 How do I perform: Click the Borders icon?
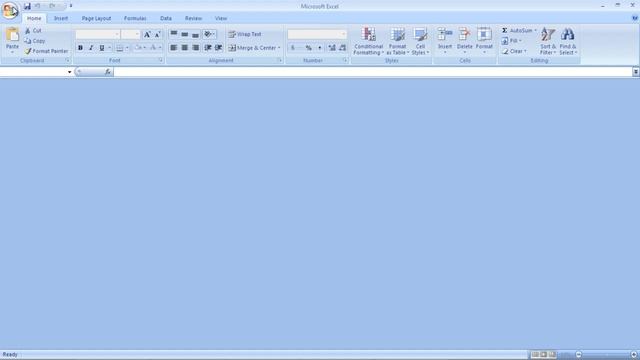(x=119, y=48)
